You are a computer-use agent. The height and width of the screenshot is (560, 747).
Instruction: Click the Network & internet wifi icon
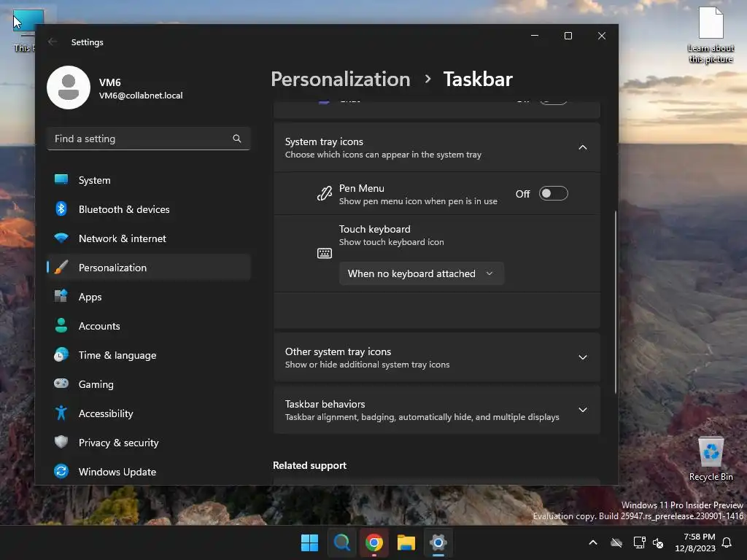click(61, 238)
